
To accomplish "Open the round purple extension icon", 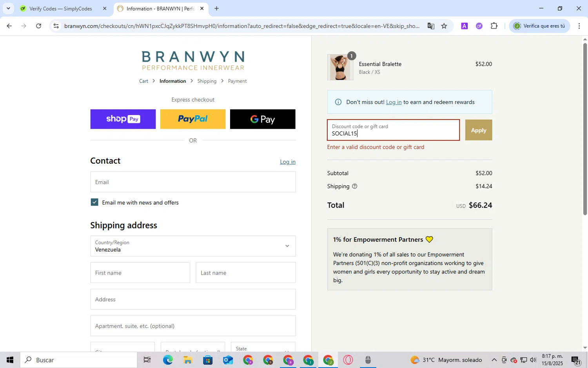I will [x=479, y=26].
